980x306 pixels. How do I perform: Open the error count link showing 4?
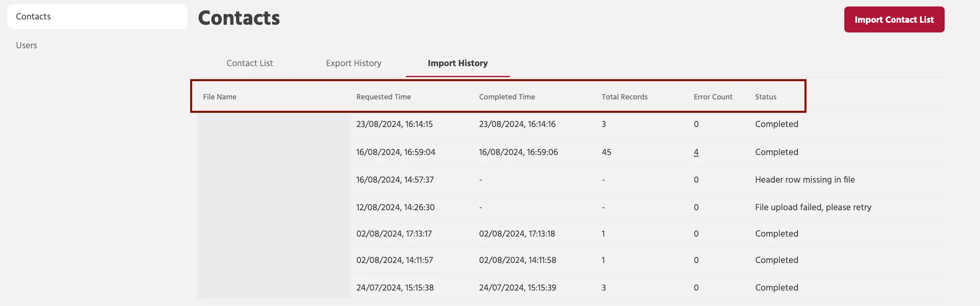click(x=696, y=152)
